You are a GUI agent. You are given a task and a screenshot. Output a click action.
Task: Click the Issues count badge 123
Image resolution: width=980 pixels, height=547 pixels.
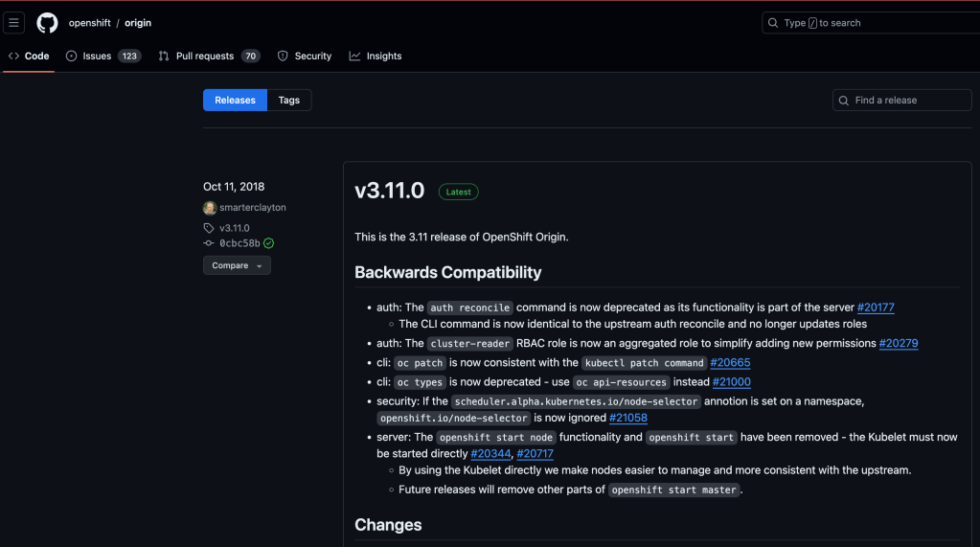click(x=129, y=57)
